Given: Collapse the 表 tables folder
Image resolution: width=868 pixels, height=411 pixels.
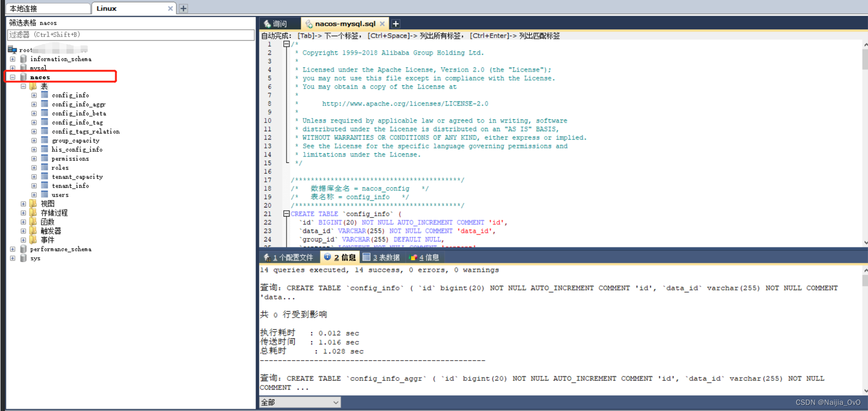Looking at the screenshot, I should [23, 86].
